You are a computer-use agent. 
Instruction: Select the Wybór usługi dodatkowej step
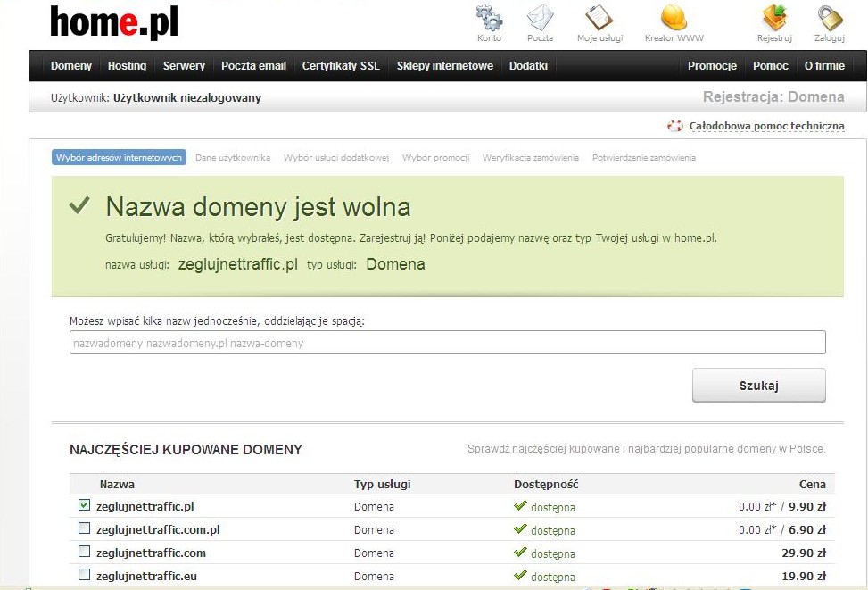click(x=336, y=157)
